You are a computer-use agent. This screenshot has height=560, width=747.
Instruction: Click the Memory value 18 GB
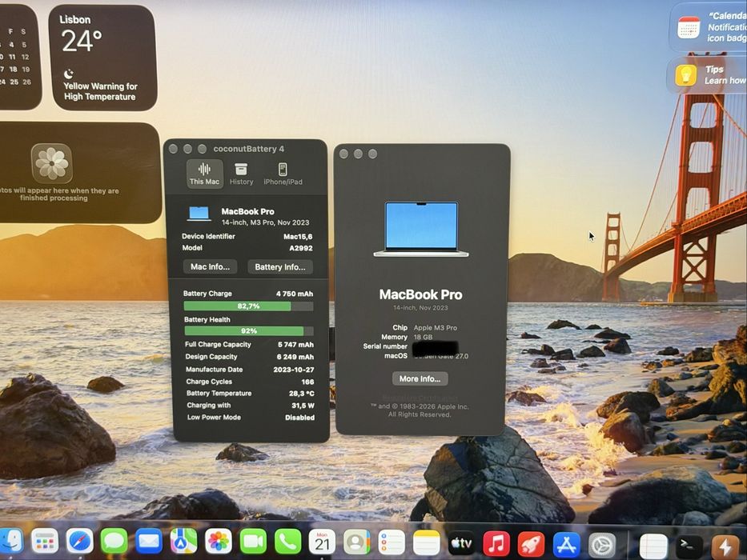click(x=423, y=337)
